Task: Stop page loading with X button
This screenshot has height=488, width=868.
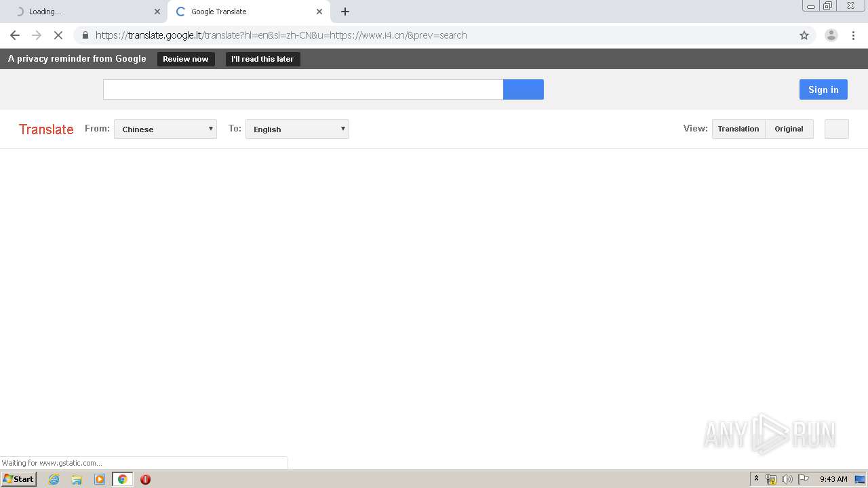Action: coord(58,35)
